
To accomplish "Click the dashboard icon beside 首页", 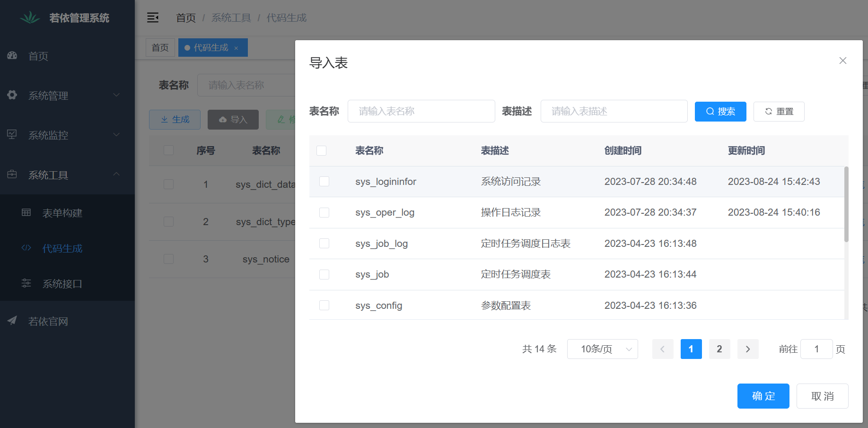I will coord(12,55).
